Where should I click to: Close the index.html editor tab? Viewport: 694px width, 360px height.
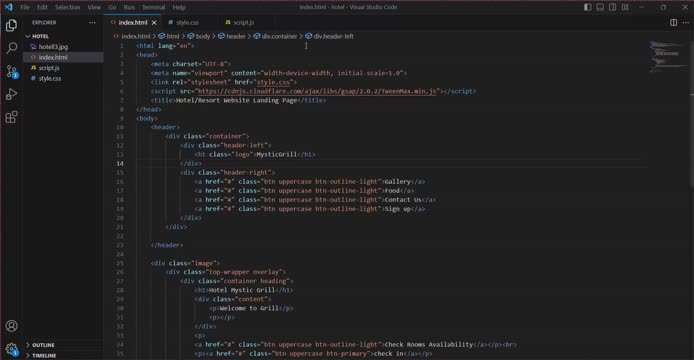click(x=154, y=23)
